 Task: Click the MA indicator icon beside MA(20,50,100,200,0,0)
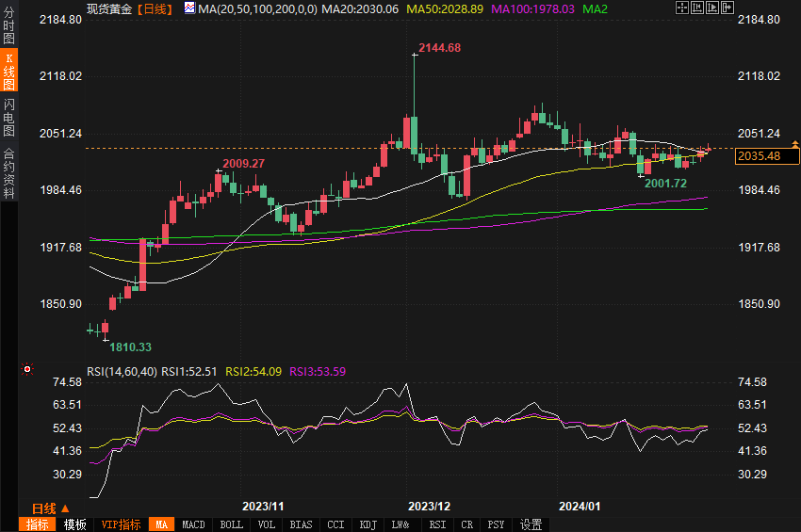[189, 8]
